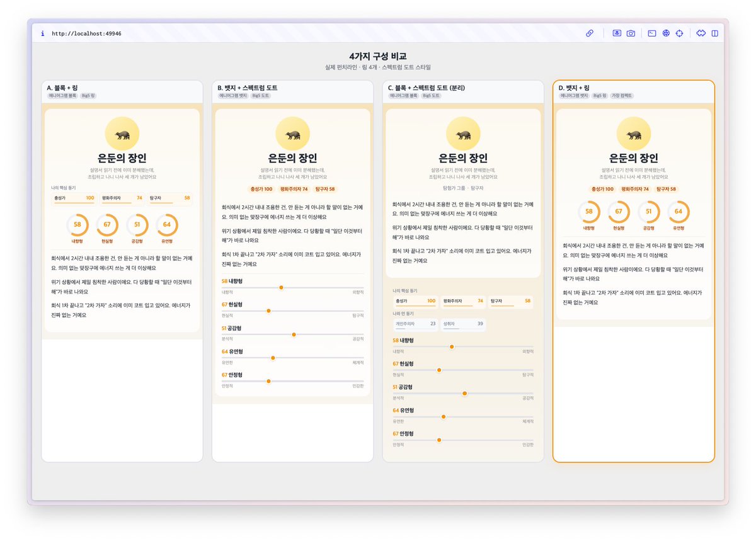Click the terminal icon in the toolbar
756x541 pixels.
[651, 33]
